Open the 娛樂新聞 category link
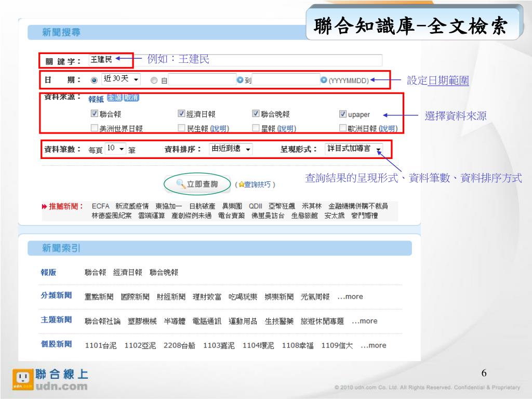532x399 pixels. tap(279, 297)
